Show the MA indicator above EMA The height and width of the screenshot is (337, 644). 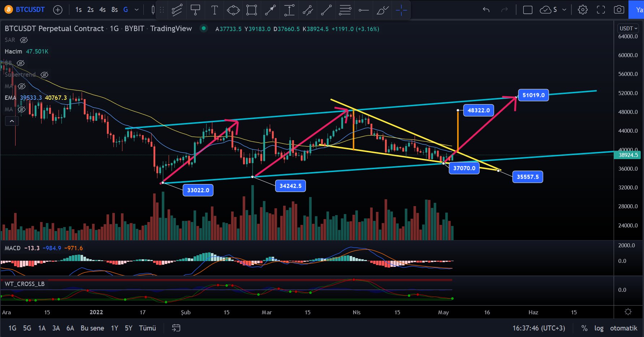coord(22,86)
